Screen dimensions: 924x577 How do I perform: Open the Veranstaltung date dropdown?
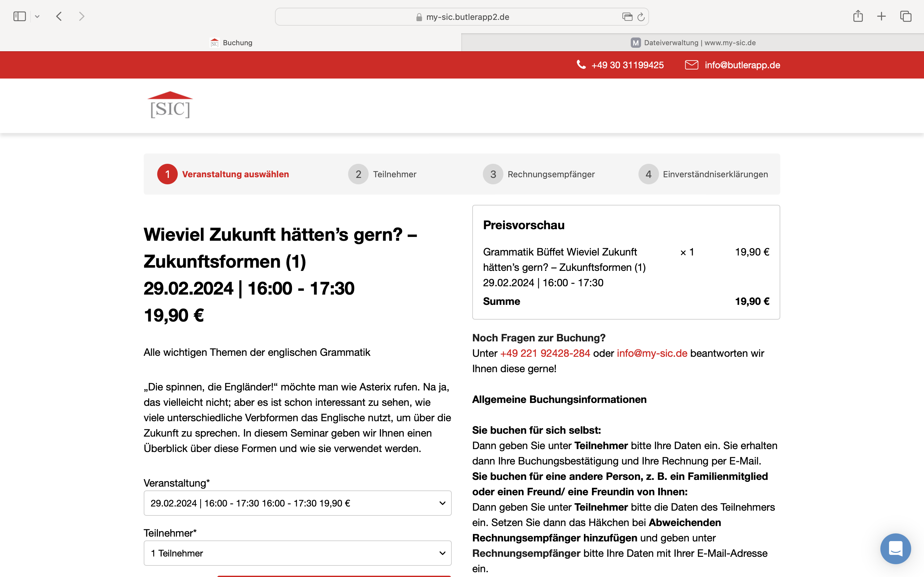297,503
